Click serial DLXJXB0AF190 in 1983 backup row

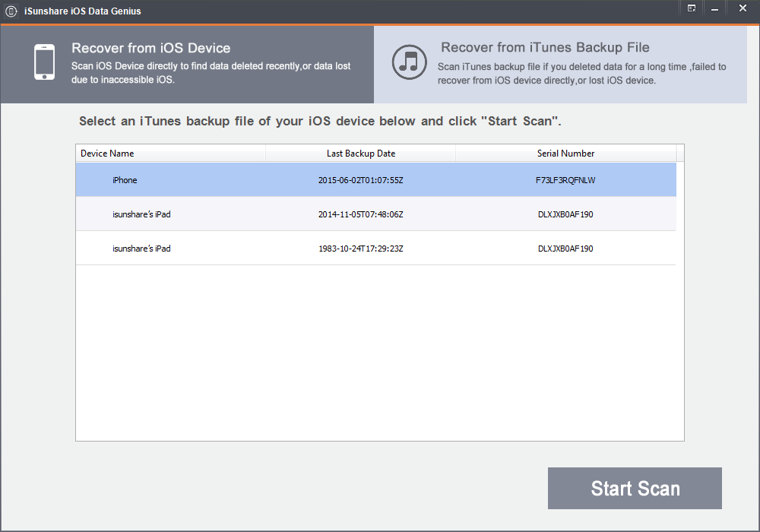pos(565,249)
